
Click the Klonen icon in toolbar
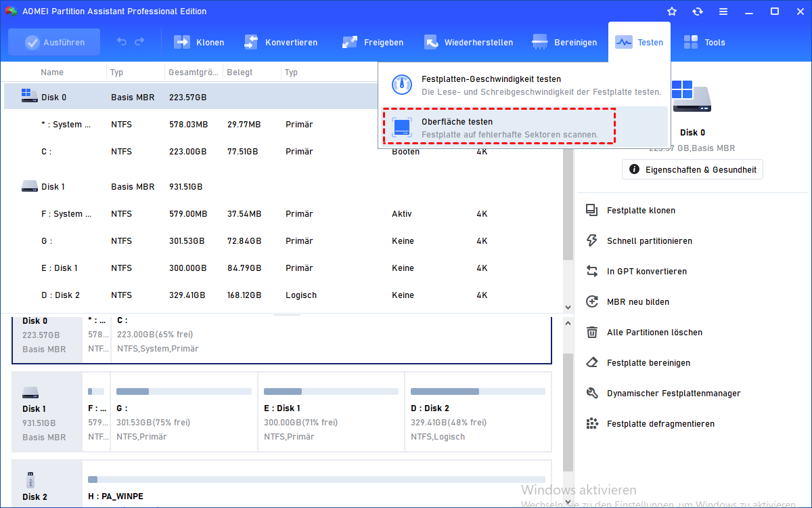point(182,42)
